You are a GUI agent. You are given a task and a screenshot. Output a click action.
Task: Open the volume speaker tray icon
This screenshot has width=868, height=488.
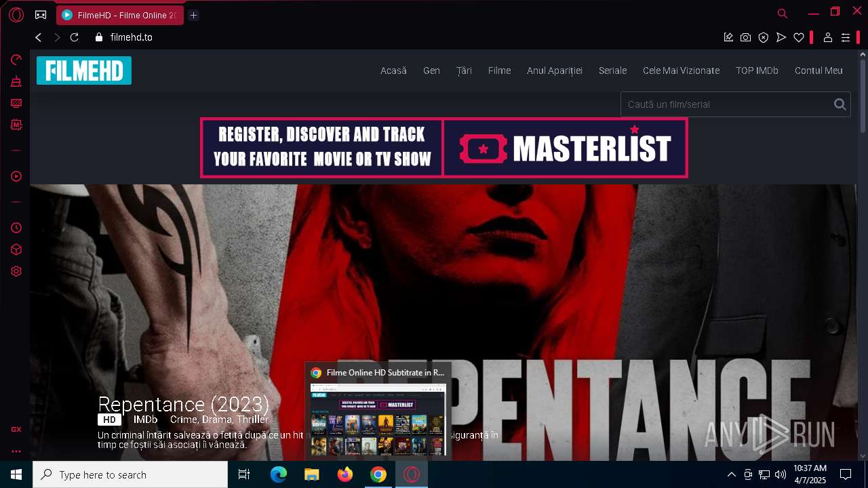tap(781, 474)
